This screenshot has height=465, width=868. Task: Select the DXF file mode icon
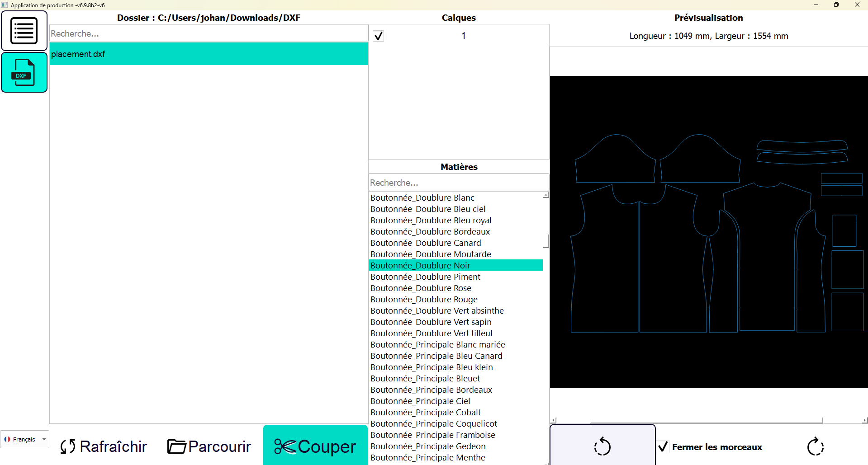coord(24,72)
